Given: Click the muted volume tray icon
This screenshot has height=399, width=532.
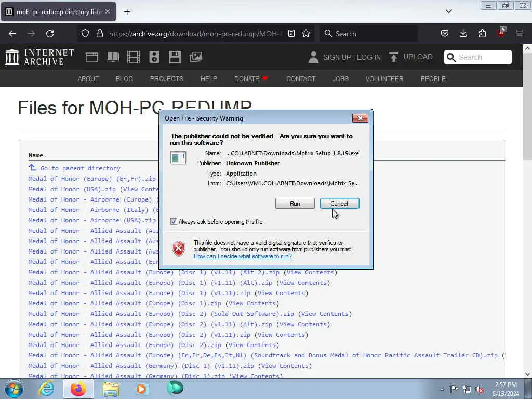Looking at the screenshot, I should (x=480, y=389).
